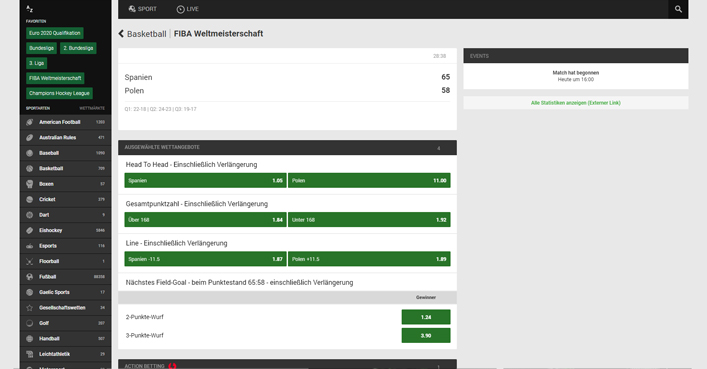Click the Baseball sport icon
Screen dimensions: 707x369
click(30, 153)
